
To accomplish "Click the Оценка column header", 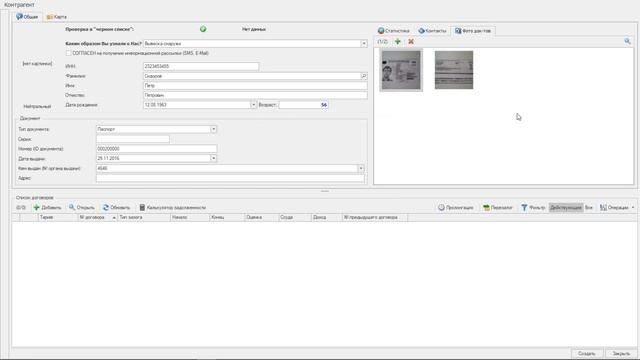I will click(262, 218).
